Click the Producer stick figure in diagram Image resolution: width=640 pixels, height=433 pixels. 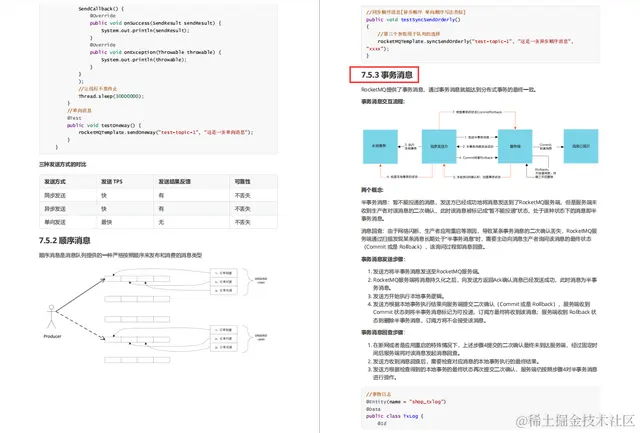click(51, 317)
